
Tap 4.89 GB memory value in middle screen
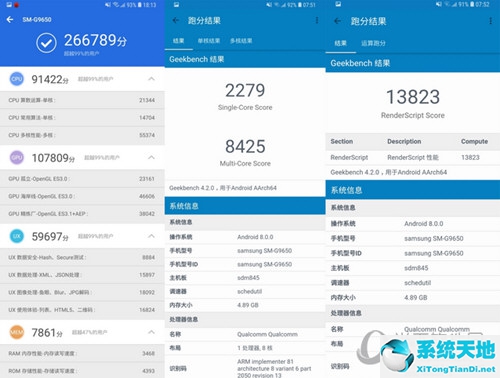click(248, 305)
